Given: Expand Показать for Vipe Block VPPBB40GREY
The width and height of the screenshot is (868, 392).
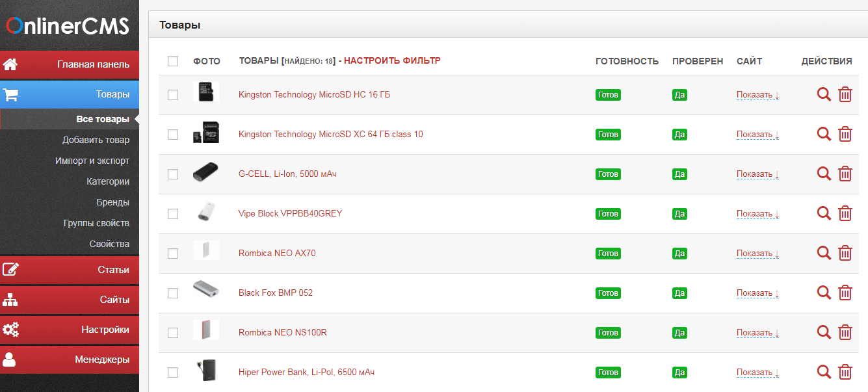Looking at the screenshot, I should (757, 214).
